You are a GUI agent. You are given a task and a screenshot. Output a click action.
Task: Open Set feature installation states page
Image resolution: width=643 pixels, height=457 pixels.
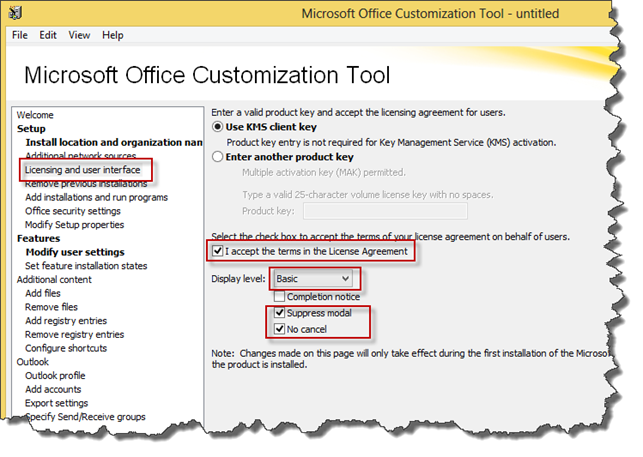(x=86, y=266)
